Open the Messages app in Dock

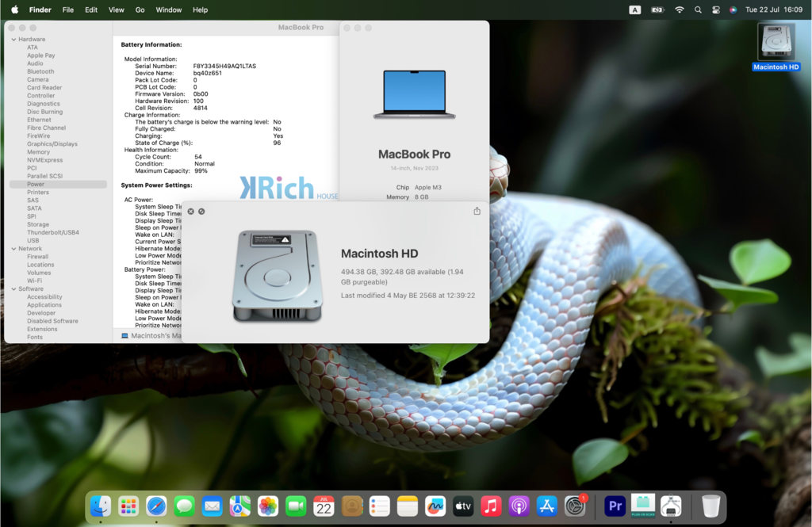[x=184, y=506]
